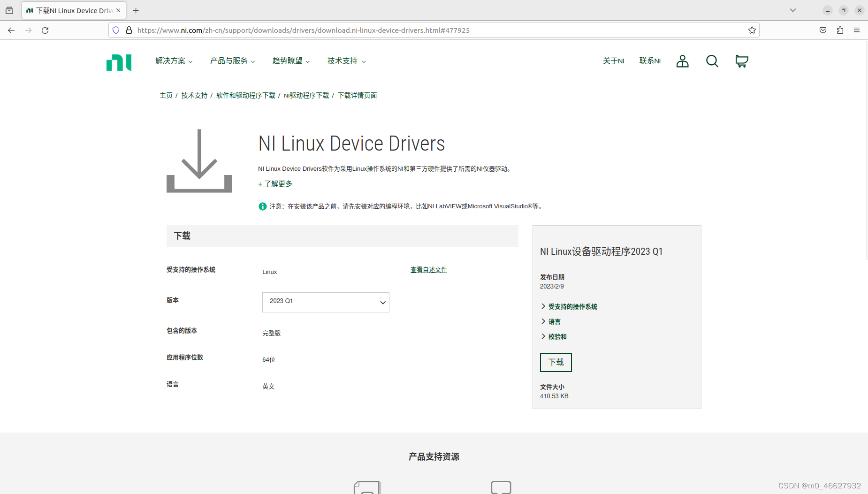Open the 技术支持 menu
868x494 pixels.
pos(346,61)
